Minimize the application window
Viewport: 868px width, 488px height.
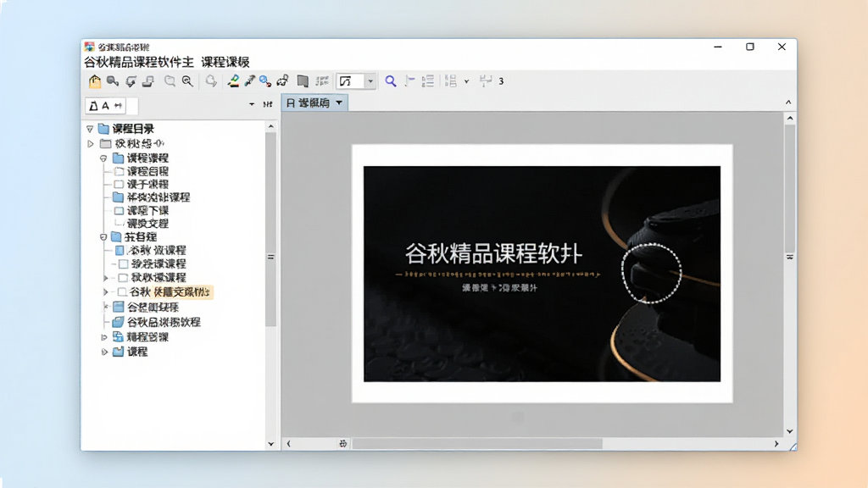click(718, 47)
